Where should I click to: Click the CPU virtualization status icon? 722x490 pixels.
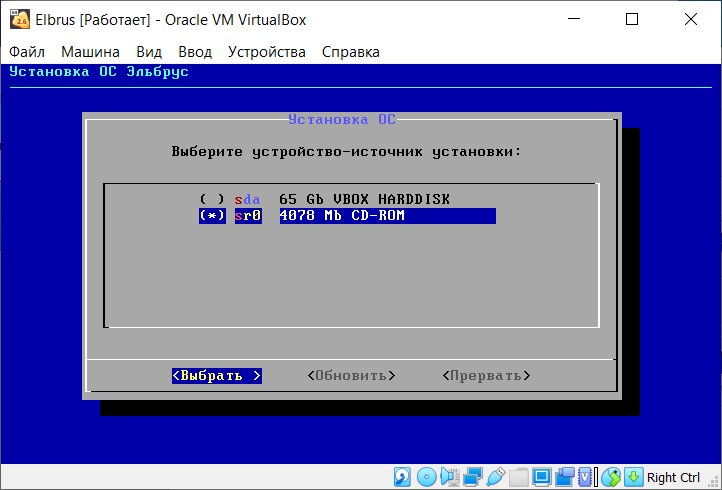tap(585, 477)
